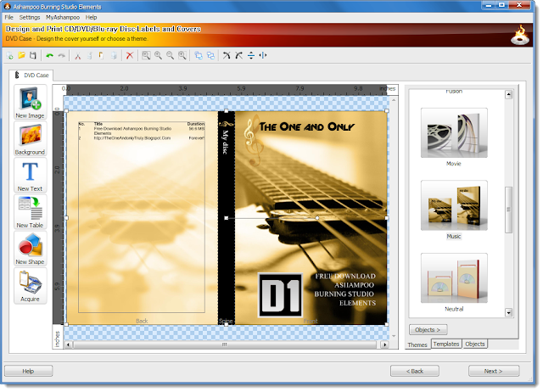Viewport: 543px width, 392px height.
Task: Select the DVD Case tab
Action: pyautogui.click(x=31, y=76)
